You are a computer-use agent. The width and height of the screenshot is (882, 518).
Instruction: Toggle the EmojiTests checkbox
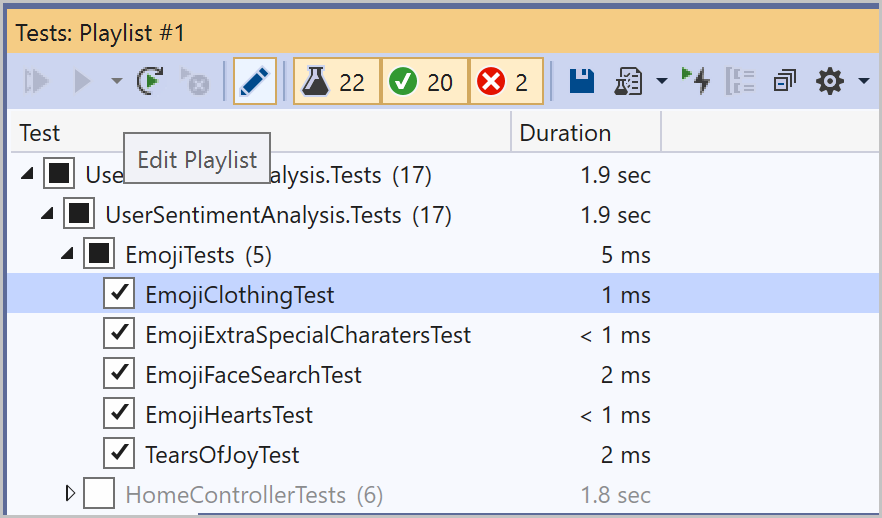coord(99,253)
